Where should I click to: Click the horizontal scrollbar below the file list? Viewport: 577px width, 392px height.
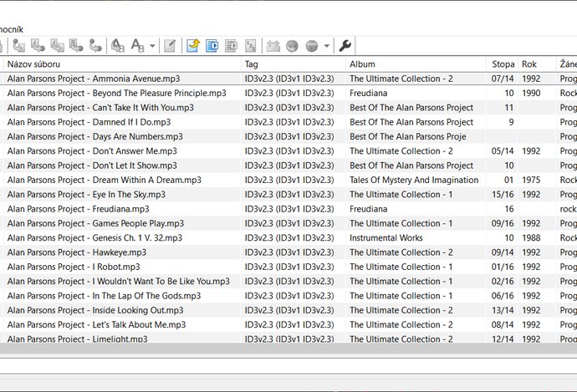288,349
